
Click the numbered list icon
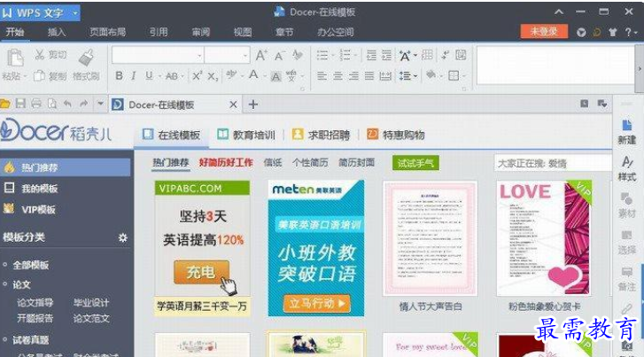coord(345,55)
